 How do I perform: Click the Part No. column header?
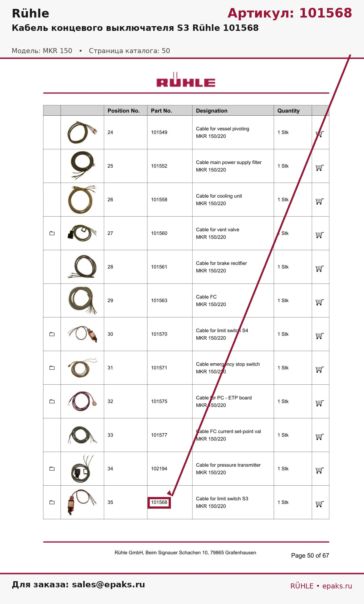(161, 111)
